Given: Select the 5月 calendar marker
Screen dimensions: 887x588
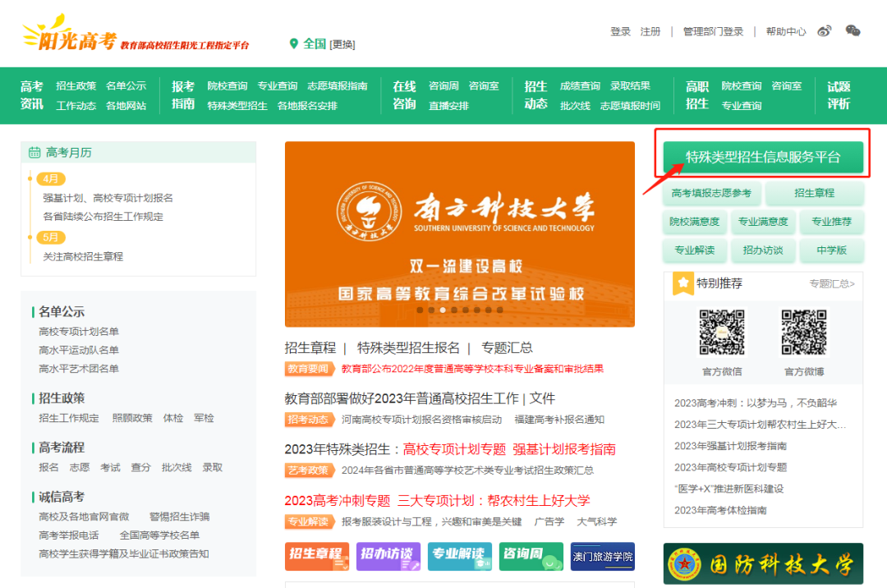Looking at the screenshot, I should (51, 237).
